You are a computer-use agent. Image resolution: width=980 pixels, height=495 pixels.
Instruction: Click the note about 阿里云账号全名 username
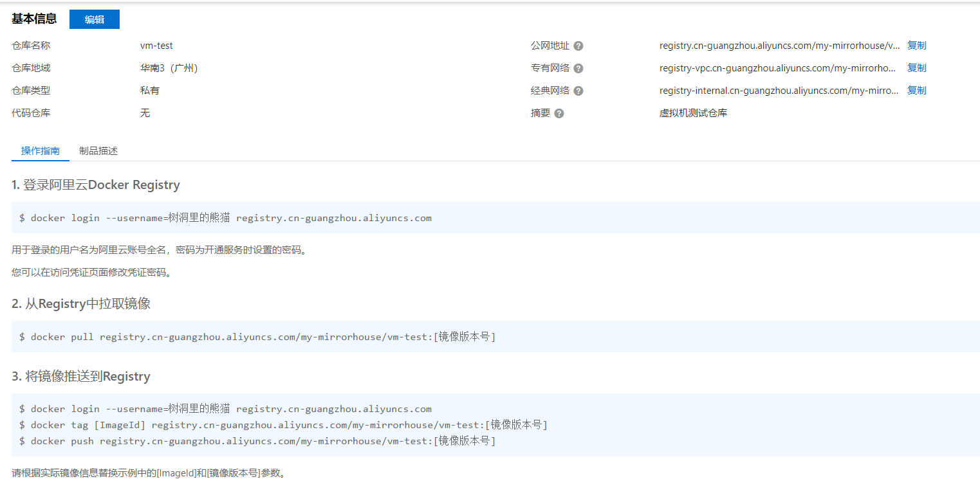tap(159, 250)
